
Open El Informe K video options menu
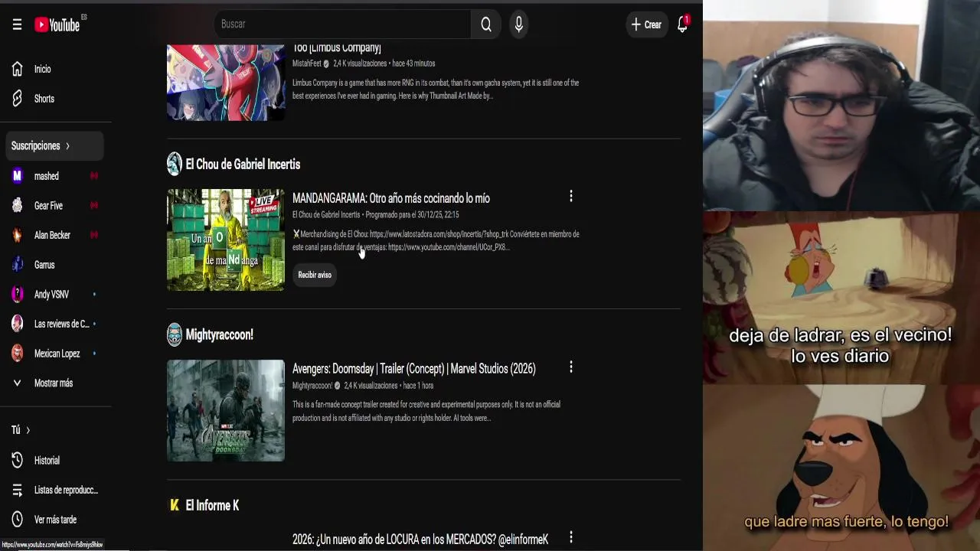pyautogui.click(x=570, y=538)
